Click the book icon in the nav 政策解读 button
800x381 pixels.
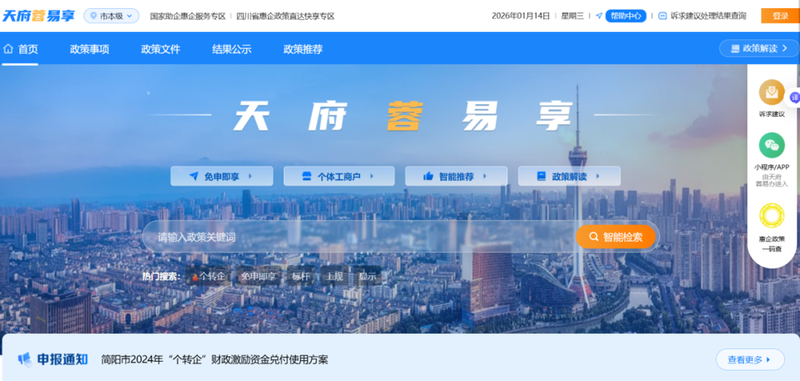click(x=735, y=48)
